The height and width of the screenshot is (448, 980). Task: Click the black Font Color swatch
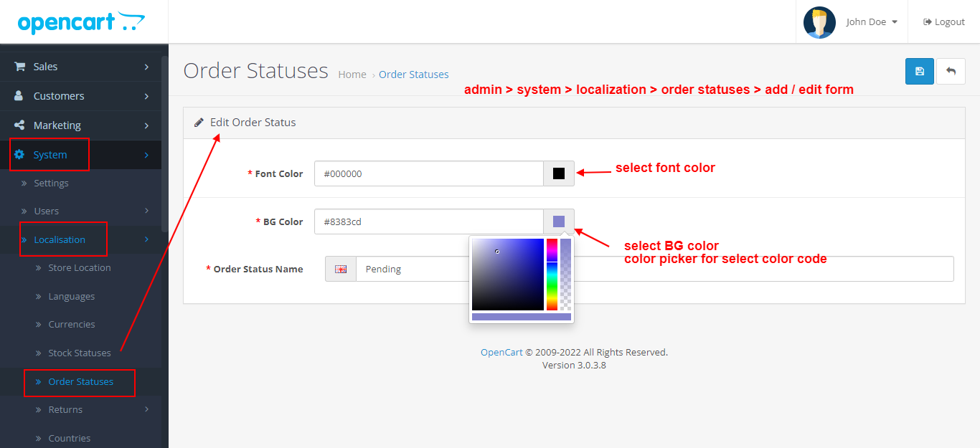pos(558,173)
